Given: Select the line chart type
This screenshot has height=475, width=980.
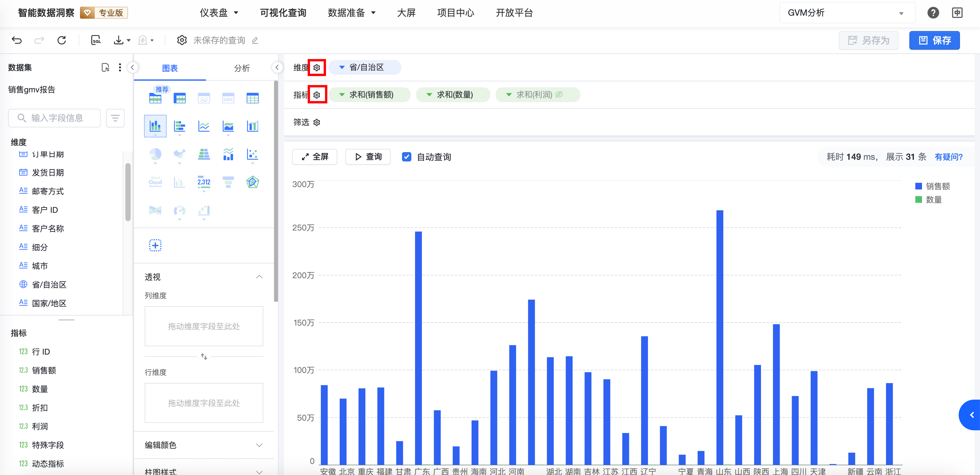Looking at the screenshot, I should point(204,126).
